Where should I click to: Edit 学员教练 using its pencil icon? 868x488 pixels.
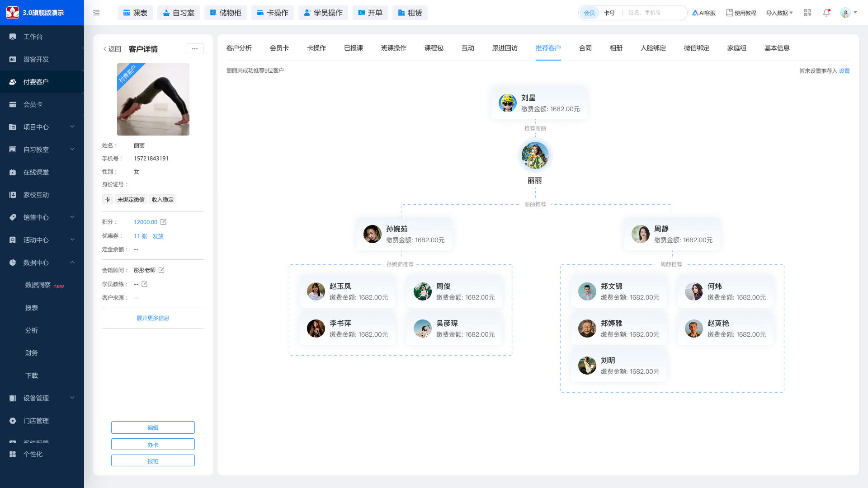point(145,284)
